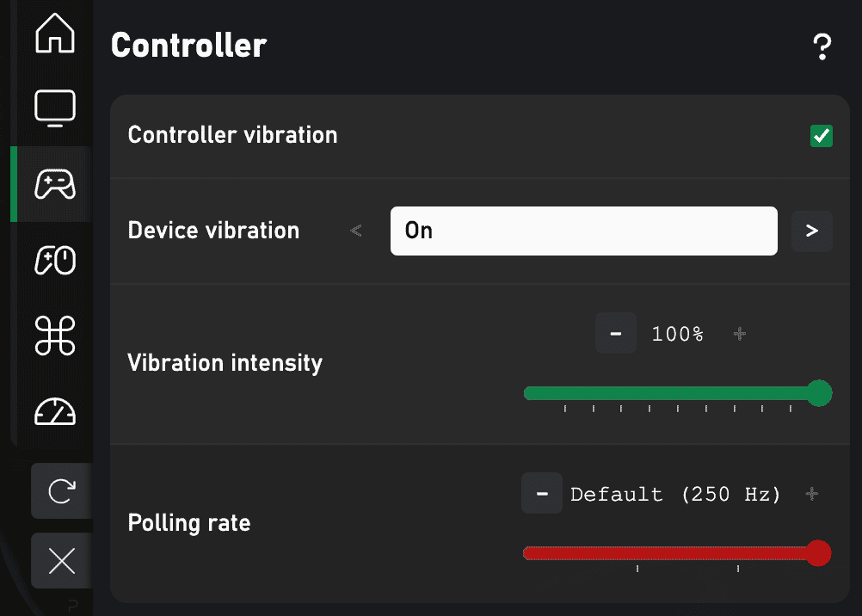Open the Home section in the sidebar
Viewport: 862px width, 616px height.
(x=54, y=34)
